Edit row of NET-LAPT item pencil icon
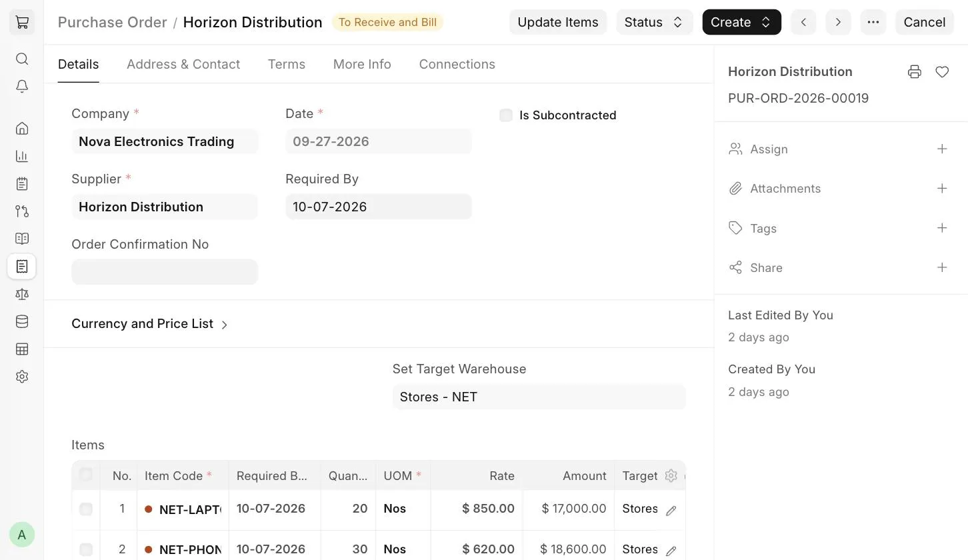Viewport: 968px width, 560px height. click(671, 510)
